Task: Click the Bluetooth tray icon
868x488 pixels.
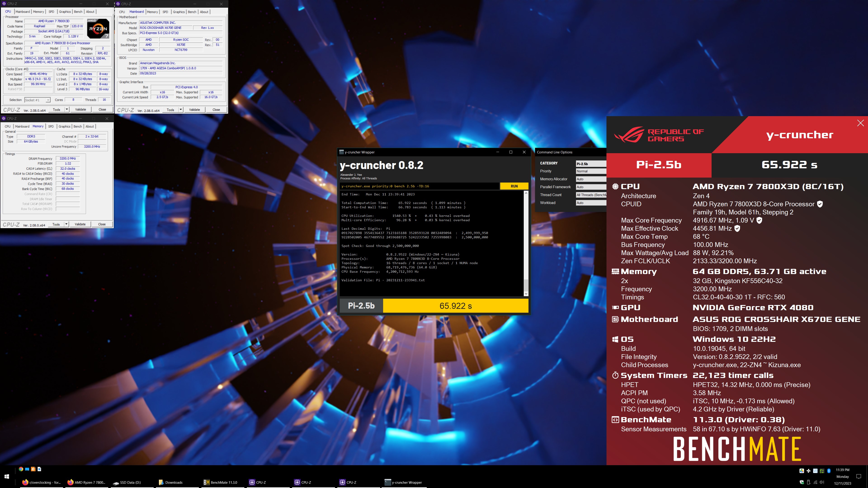Action: pos(829,471)
